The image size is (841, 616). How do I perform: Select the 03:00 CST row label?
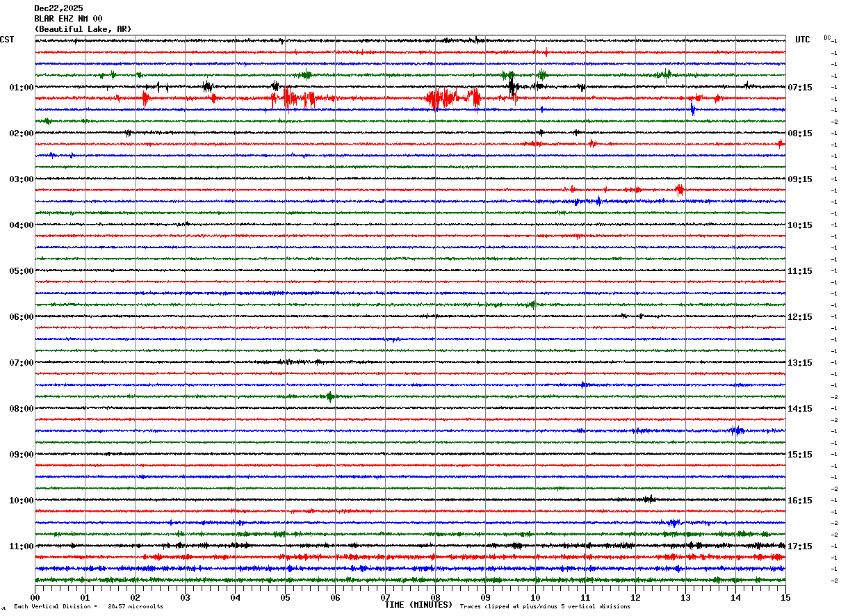(22, 179)
